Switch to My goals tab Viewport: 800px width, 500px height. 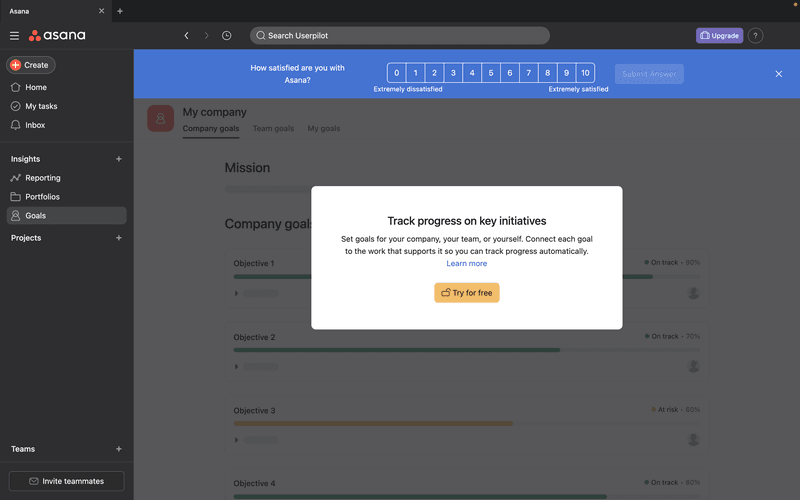(x=323, y=129)
